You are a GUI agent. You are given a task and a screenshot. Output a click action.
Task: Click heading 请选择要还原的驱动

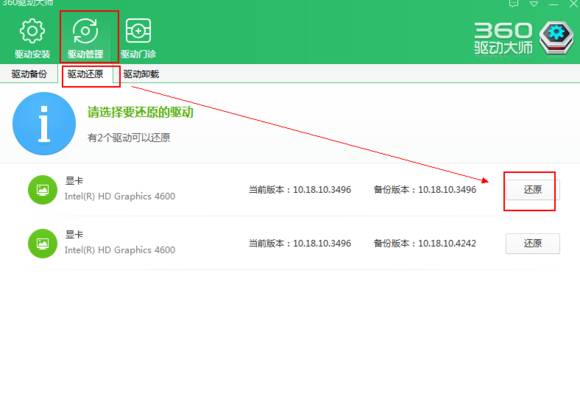coord(141,112)
